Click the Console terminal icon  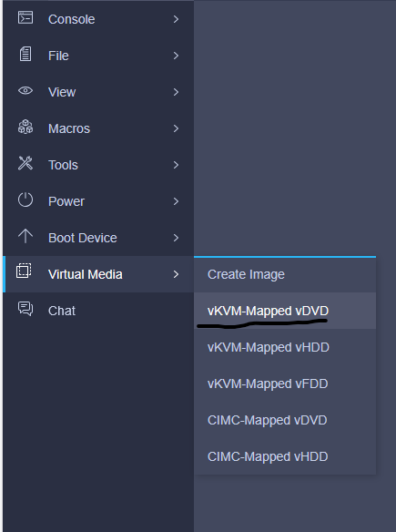pos(25,17)
